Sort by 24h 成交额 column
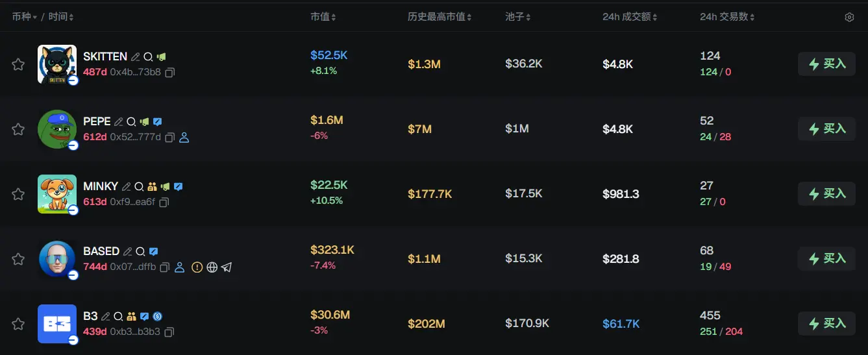Image resolution: width=868 pixels, height=355 pixels. pyautogui.click(x=629, y=17)
